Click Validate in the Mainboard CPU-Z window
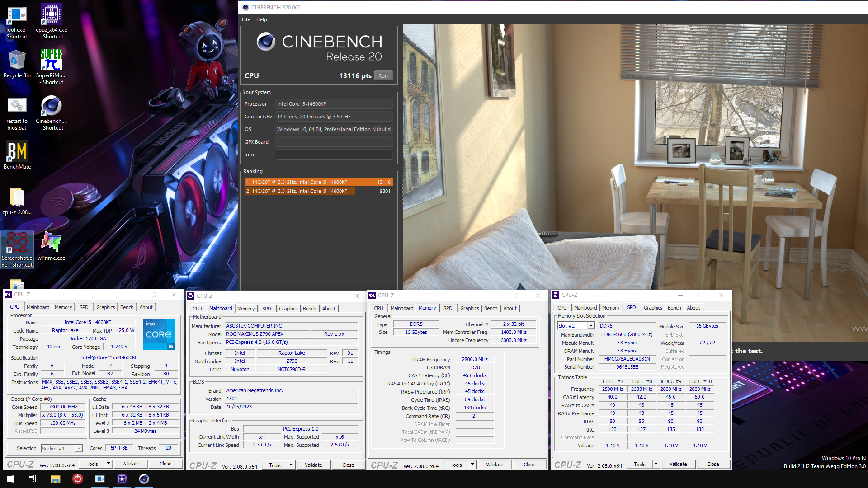Viewport: 868px width, 488px height. pos(313,465)
